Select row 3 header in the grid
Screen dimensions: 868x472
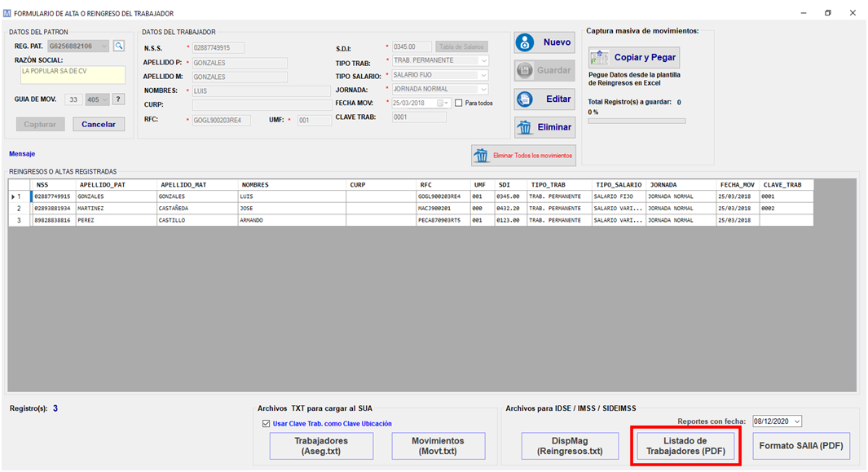[20, 220]
